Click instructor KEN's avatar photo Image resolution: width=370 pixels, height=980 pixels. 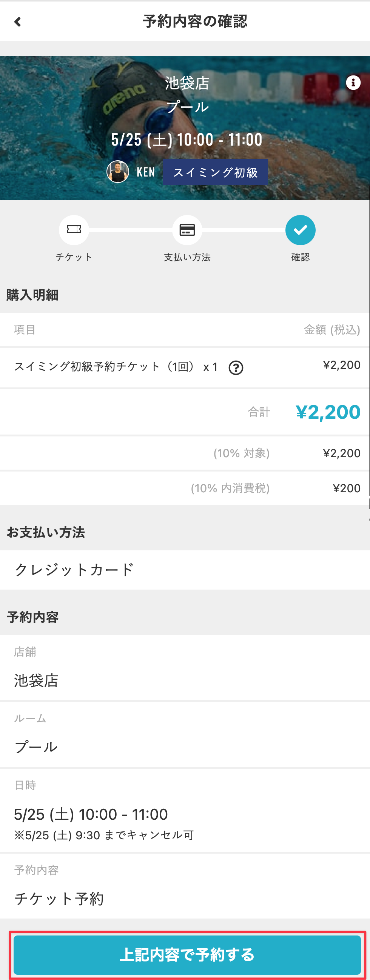(x=118, y=172)
